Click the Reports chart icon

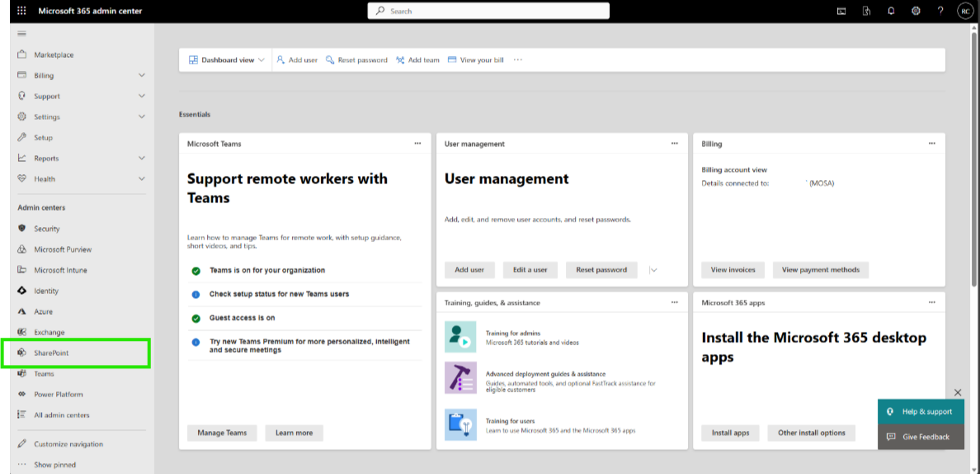(x=22, y=158)
